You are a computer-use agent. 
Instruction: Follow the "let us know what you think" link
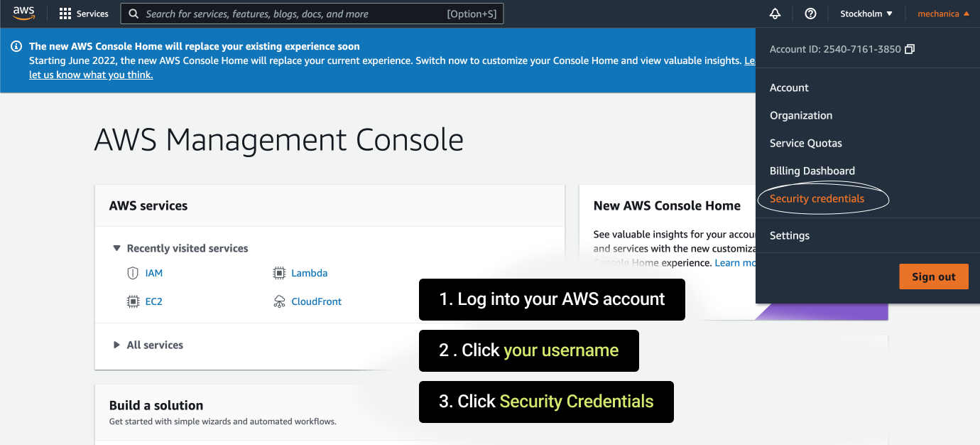coord(91,75)
